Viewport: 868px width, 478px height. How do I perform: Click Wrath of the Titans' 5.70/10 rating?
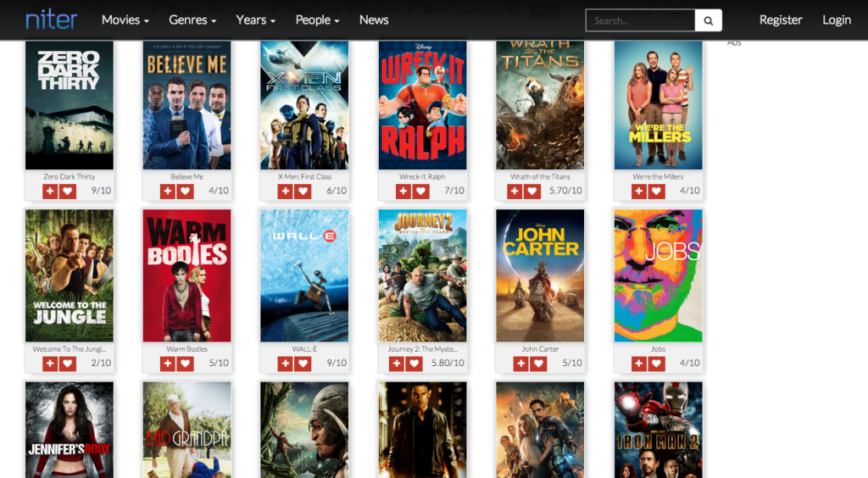(x=565, y=191)
